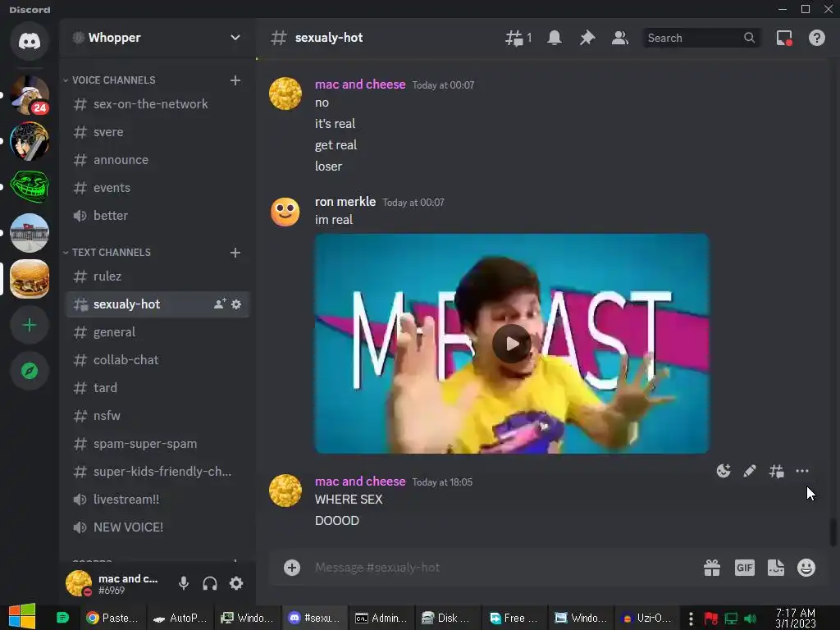Edit message pencil icon
The height and width of the screenshot is (630, 840).
[750, 471]
